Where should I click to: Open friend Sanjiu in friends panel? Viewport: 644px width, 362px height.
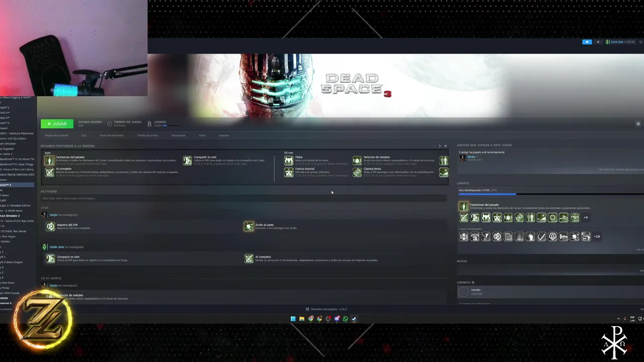click(x=471, y=158)
